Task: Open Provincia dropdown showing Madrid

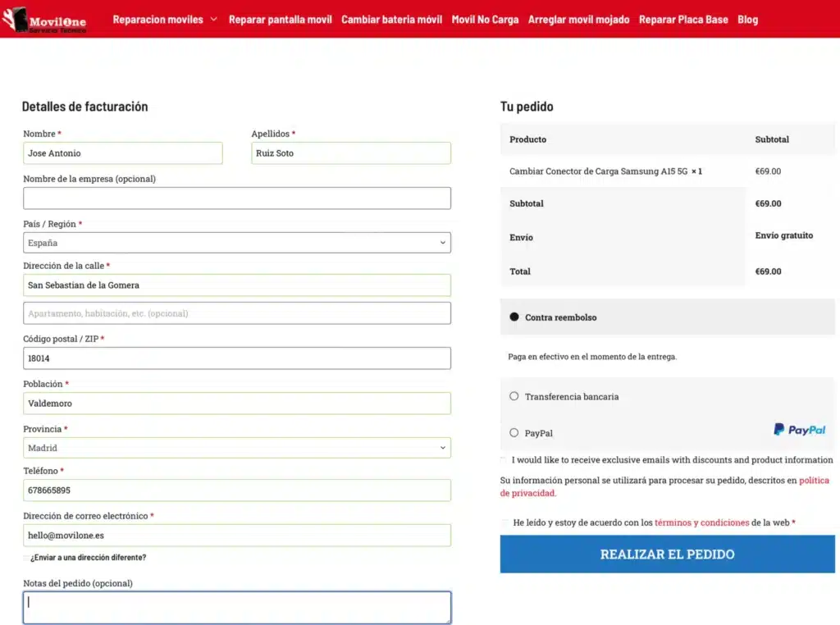Action: click(x=237, y=448)
